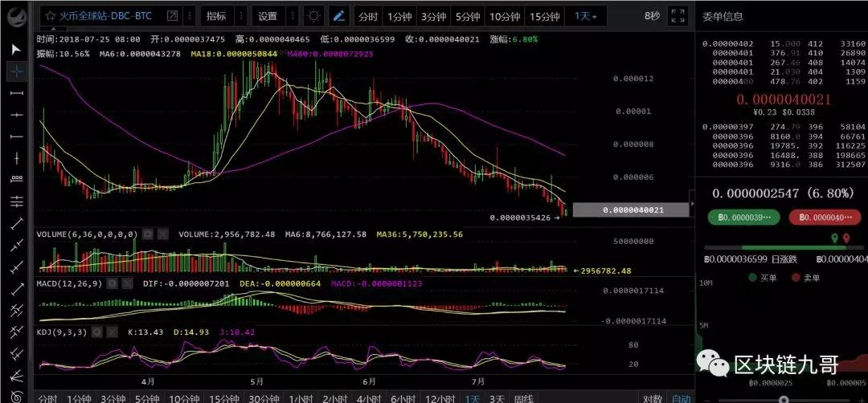Image resolution: width=868 pixels, height=403 pixels.
Task: Click the VOLUME(6,36,0,0,0,0) indicator label
Action: tap(88, 234)
